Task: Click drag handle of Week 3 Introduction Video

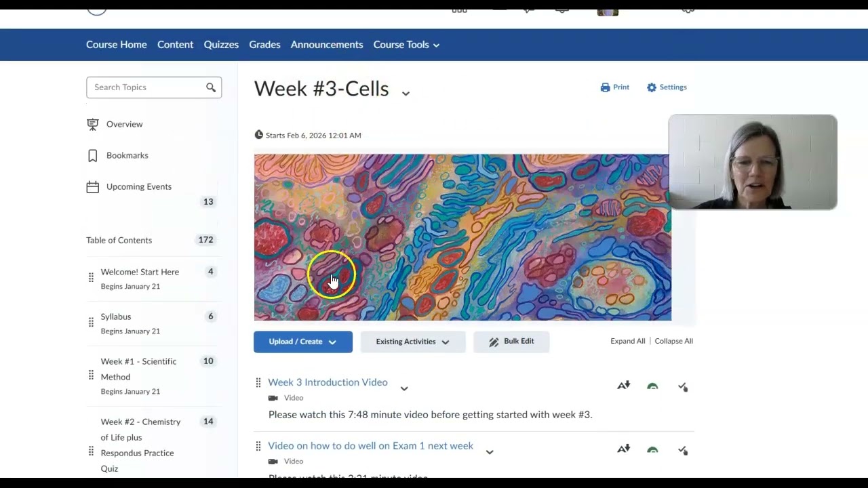Action: pos(258,382)
